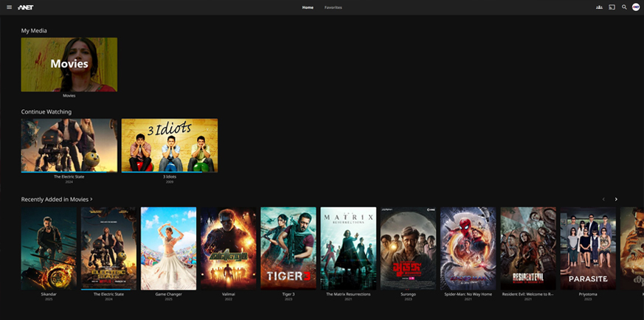Open the hamburger navigation menu

(x=9, y=7)
